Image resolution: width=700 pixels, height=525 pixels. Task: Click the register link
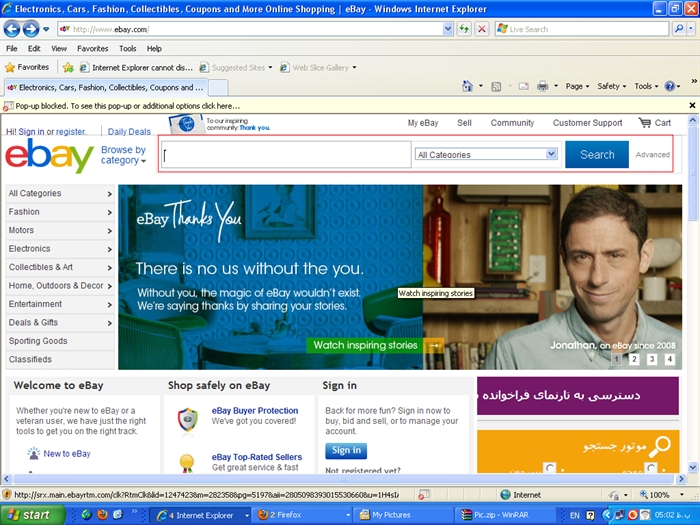[71, 132]
